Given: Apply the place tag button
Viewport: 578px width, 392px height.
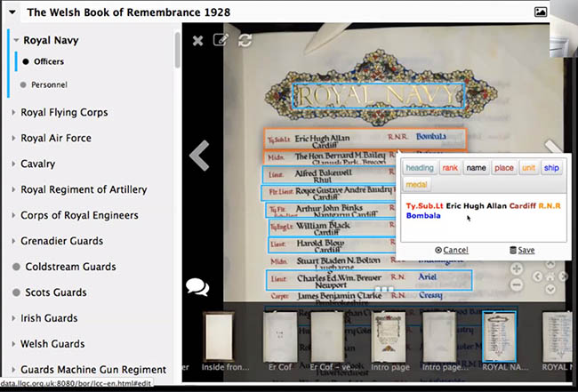Looking at the screenshot, I should 504,168.
